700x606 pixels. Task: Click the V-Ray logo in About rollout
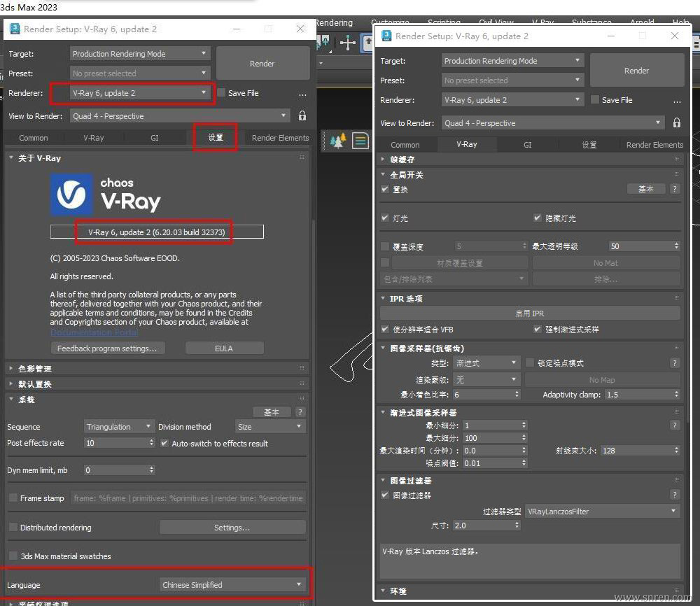(71, 195)
